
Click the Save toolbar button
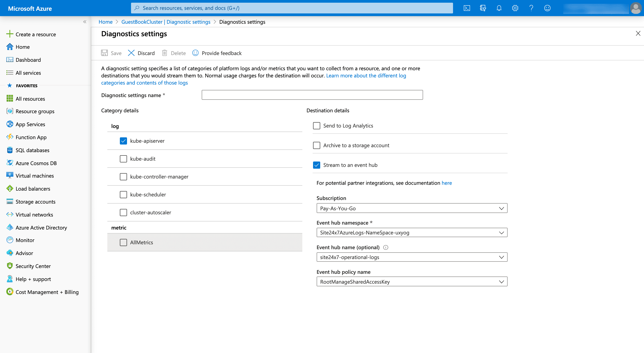111,53
